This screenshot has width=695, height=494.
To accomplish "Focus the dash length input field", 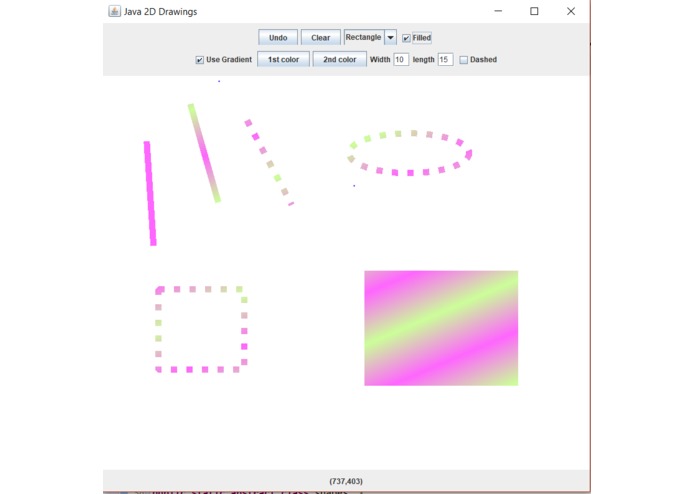I will tap(445, 59).
